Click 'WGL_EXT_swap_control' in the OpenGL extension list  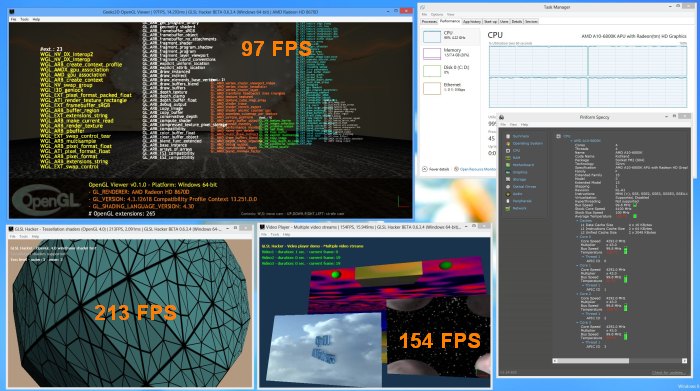pyautogui.click(x=69, y=166)
